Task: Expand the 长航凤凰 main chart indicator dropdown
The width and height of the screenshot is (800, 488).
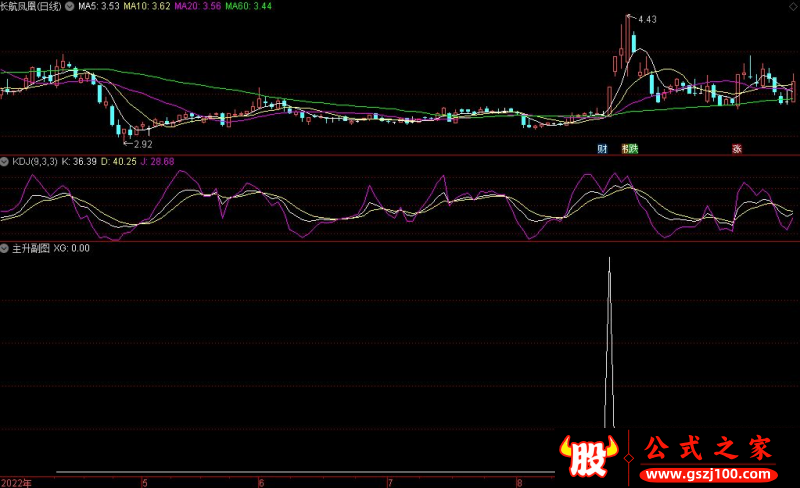Action: [x=69, y=6]
